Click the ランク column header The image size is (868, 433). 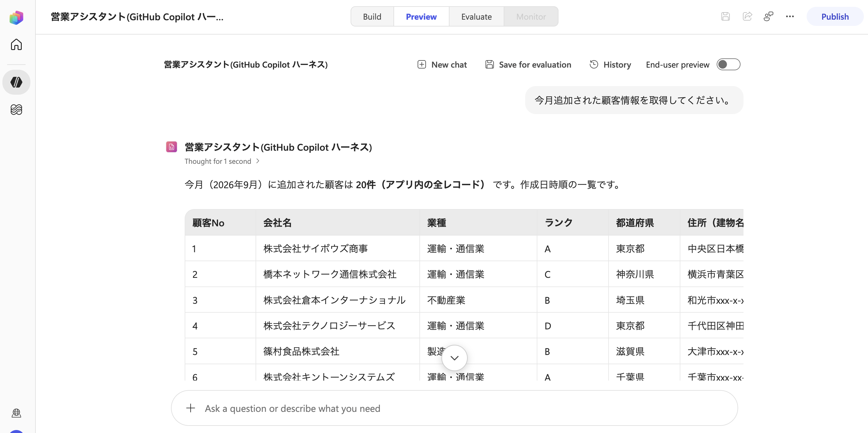pos(573,222)
